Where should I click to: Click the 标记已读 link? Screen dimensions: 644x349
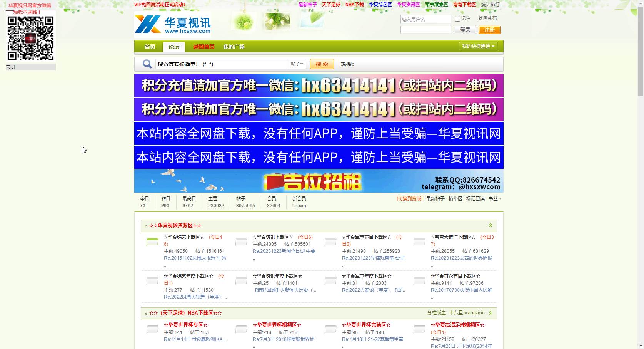coord(475,199)
